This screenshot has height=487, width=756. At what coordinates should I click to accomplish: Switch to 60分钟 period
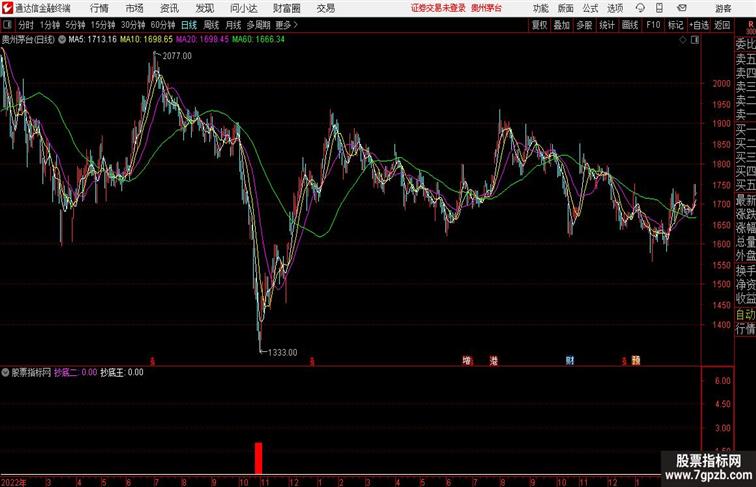tap(162, 25)
